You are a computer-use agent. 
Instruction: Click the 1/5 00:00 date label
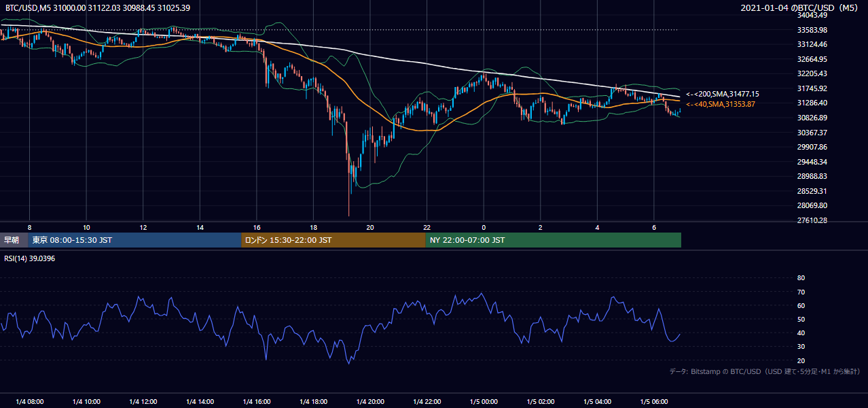[484, 401]
